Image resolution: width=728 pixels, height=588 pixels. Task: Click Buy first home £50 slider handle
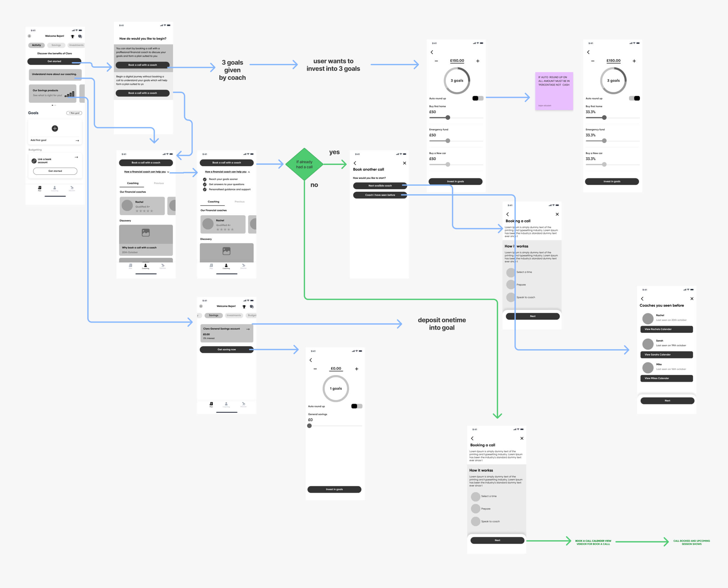pos(448,118)
